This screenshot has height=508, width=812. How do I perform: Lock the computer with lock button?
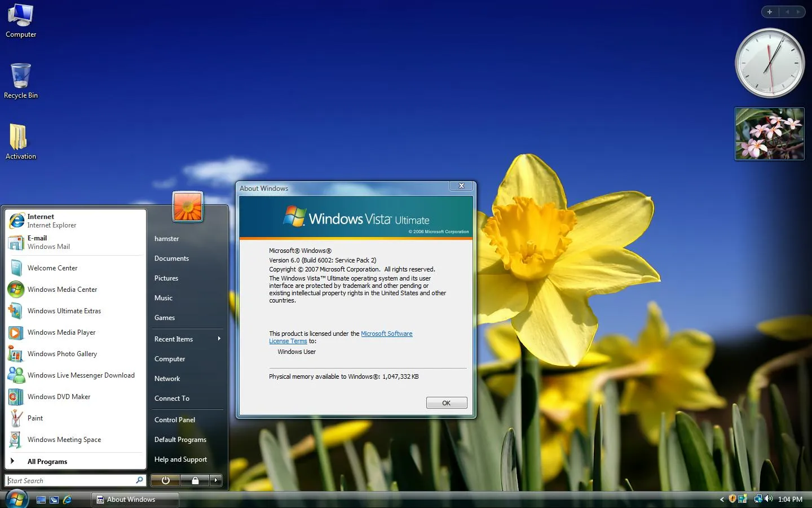[195, 480]
